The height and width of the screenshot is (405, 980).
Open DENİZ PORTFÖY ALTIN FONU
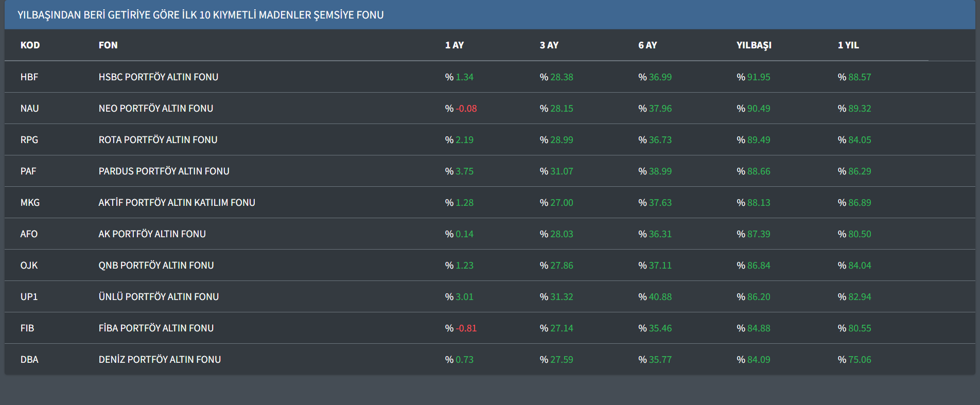point(160,360)
